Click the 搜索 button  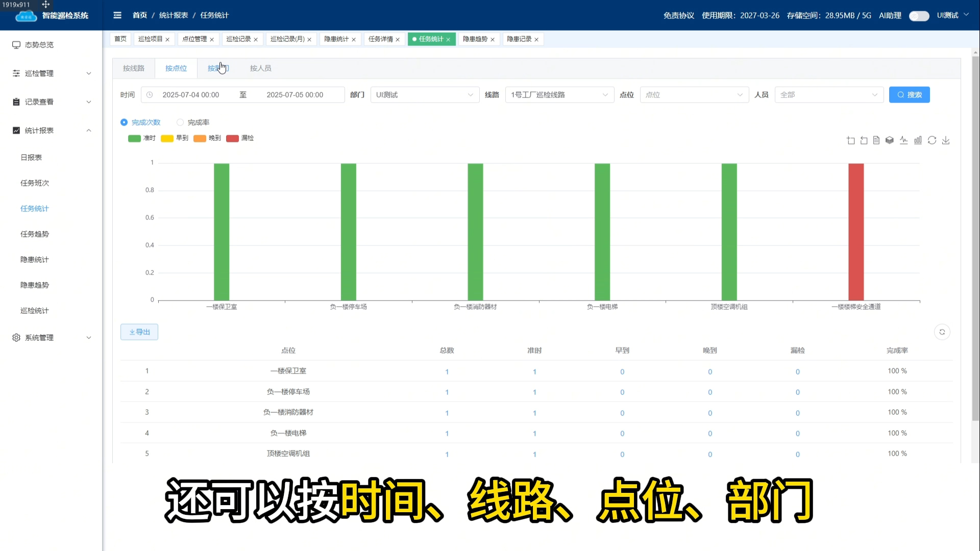[x=909, y=95]
